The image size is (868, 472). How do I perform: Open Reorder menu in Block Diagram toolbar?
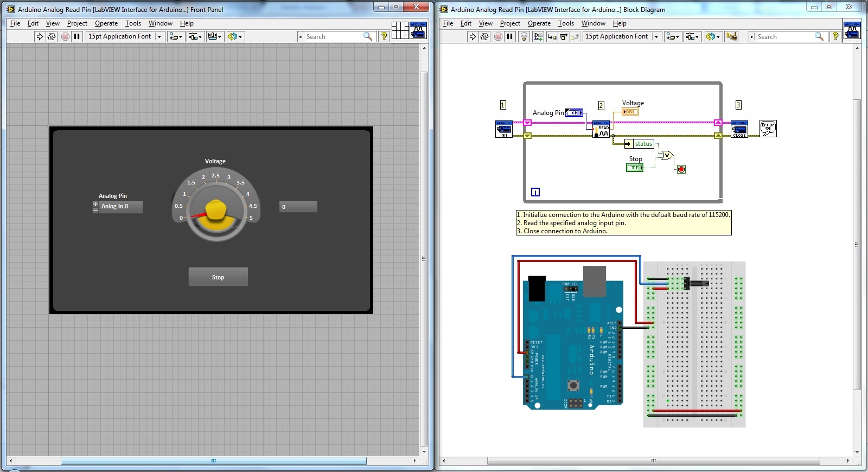tap(713, 36)
